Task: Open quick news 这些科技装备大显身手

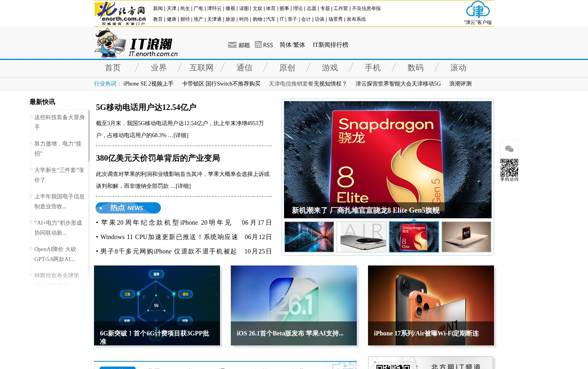Action: point(60,122)
